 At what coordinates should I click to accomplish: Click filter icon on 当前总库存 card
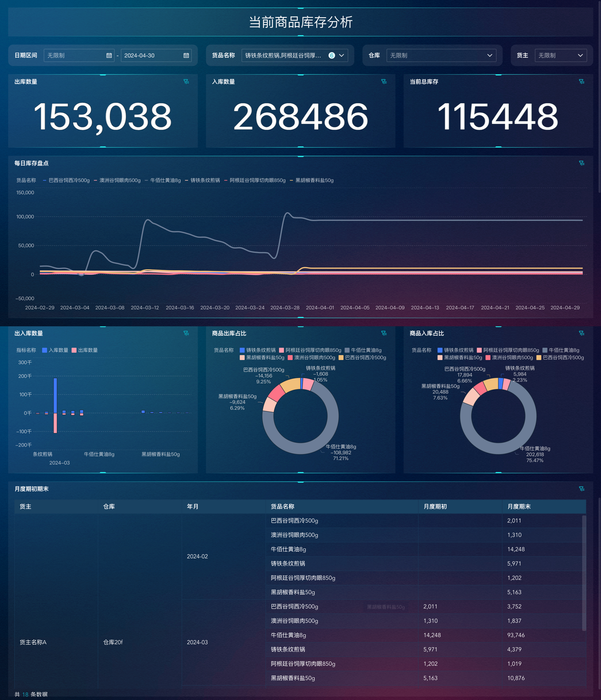581,81
